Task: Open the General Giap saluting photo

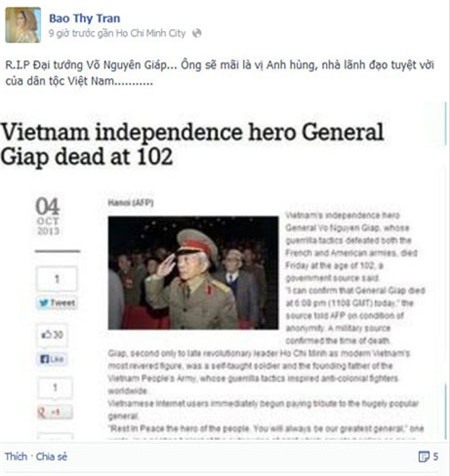Action: (193, 273)
